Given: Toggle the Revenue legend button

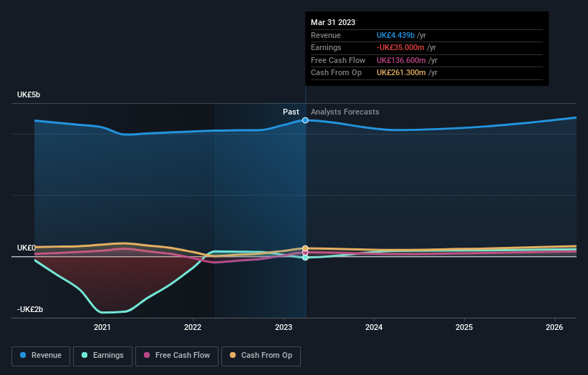Looking at the screenshot, I should pos(41,356).
